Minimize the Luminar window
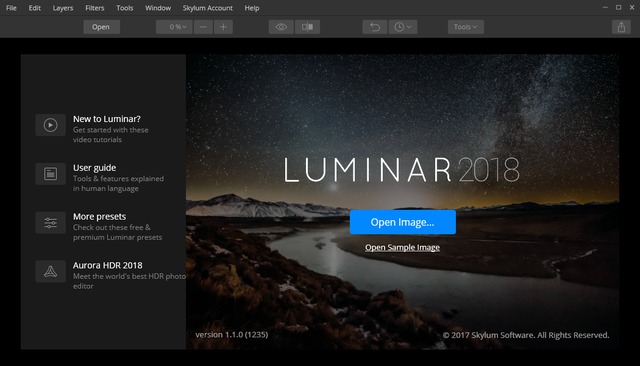 605,7
